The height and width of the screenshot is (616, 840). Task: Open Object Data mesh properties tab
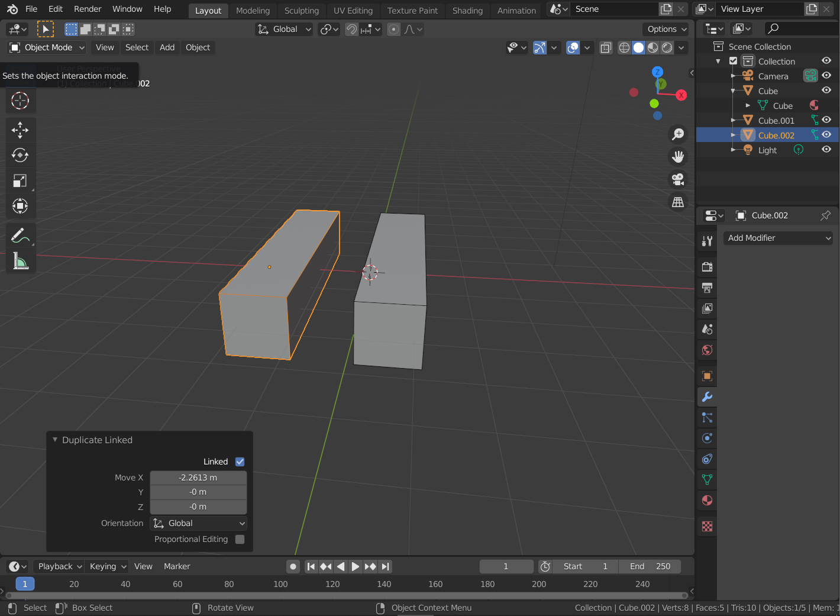pyautogui.click(x=707, y=479)
